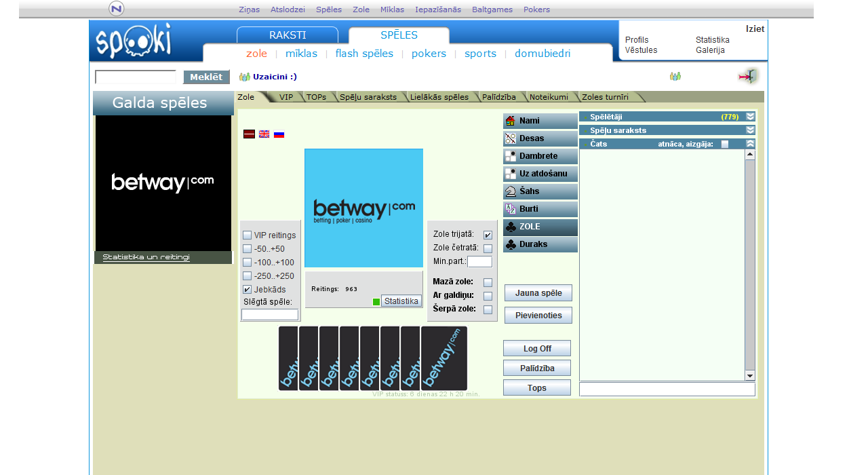Click the friends icon near the exit door
The width and height of the screenshot is (868, 475).
[x=675, y=77]
